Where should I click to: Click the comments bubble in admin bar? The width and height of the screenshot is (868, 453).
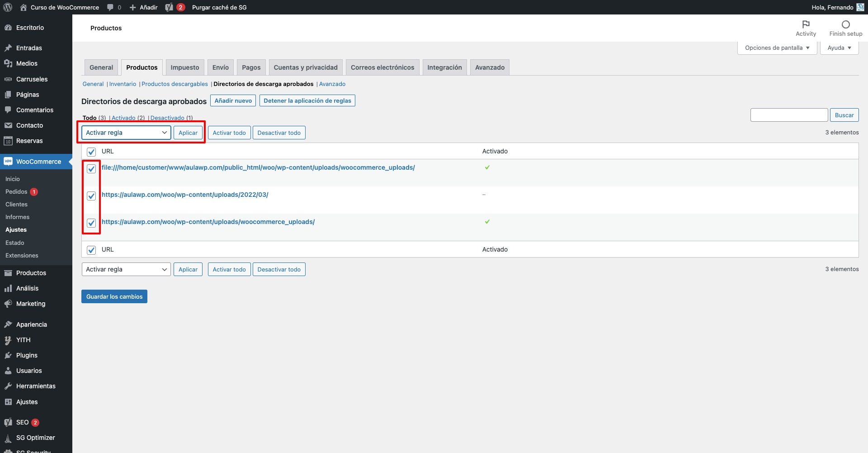pos(111,7)
